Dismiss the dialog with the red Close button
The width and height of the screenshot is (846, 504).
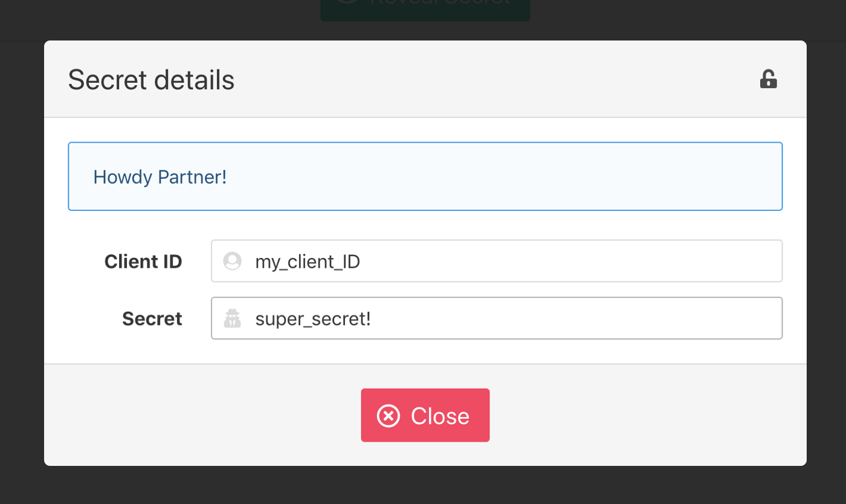425,415
